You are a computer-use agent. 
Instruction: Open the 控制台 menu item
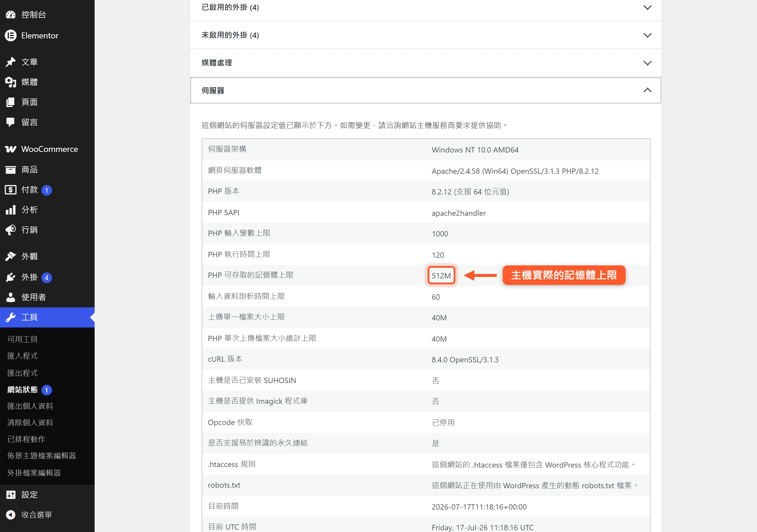point(47,14)
